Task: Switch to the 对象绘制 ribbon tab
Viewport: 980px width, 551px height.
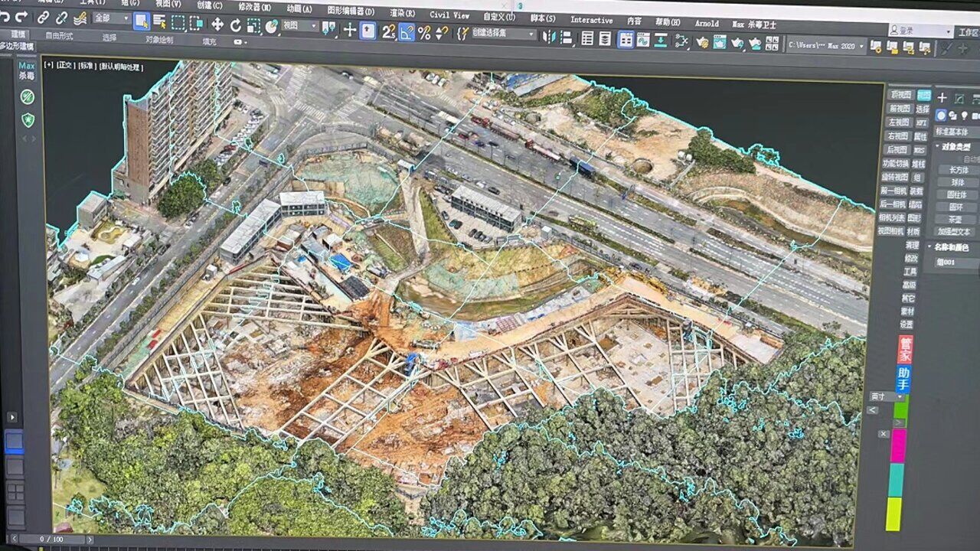Action: [x=159, y=39]
